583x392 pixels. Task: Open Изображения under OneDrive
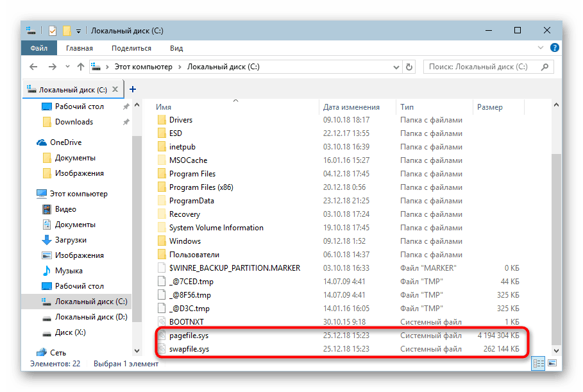tap(79, 173)
